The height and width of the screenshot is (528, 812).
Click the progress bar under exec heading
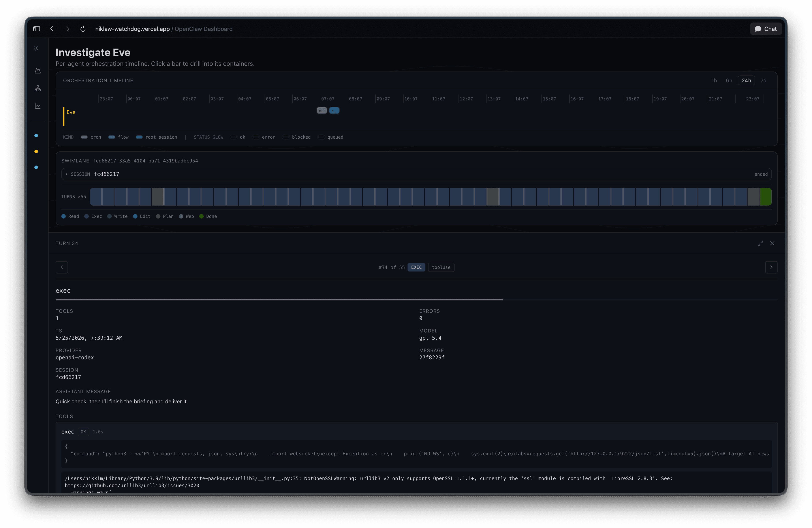click(x=416, y=299)
